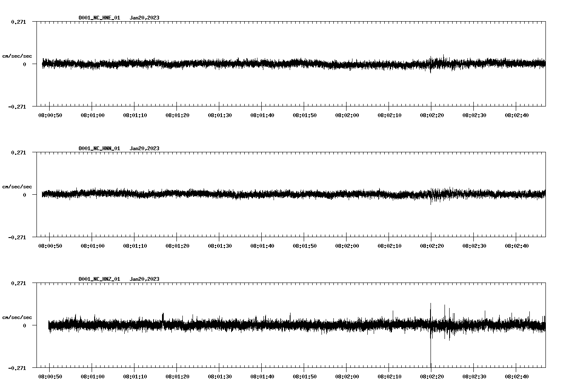Click the cm/sec/sec unit label on HNE plot
This screenshot has height=392, width=576.
pos(17,56)
